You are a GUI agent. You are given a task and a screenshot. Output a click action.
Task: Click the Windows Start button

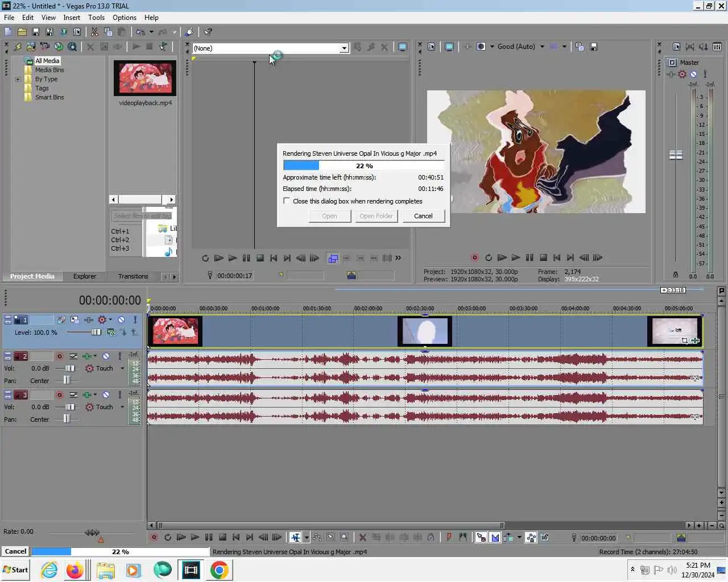(x=15, y=569)
